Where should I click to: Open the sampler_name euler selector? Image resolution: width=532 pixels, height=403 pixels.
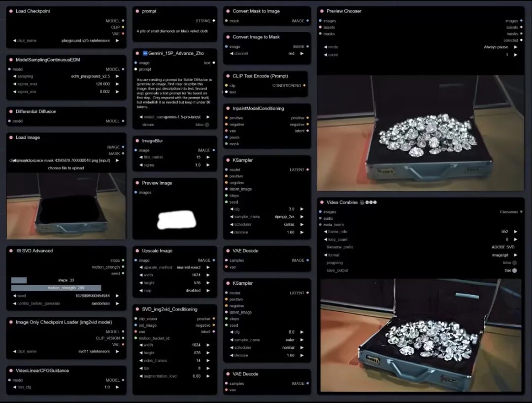(266, 339)
